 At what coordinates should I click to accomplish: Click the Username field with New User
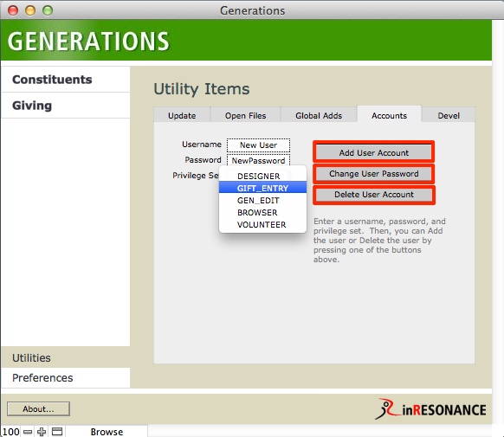click(x=258, y=145)
